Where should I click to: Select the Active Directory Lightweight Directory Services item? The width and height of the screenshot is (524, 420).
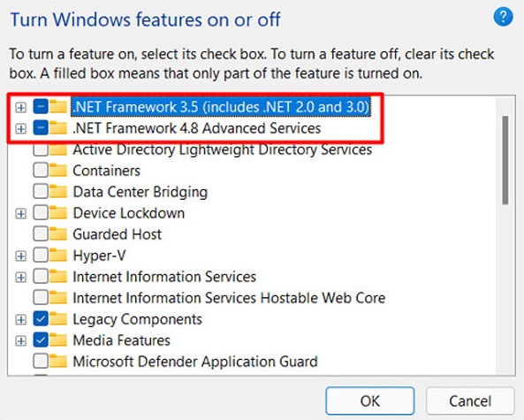222,149
